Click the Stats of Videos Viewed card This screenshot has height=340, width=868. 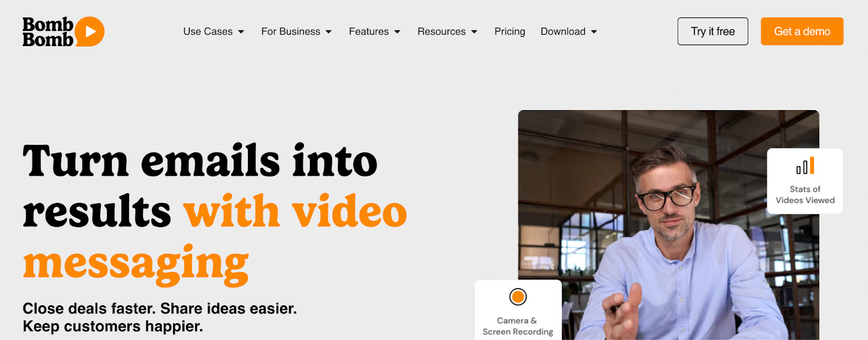coord(805,181)
